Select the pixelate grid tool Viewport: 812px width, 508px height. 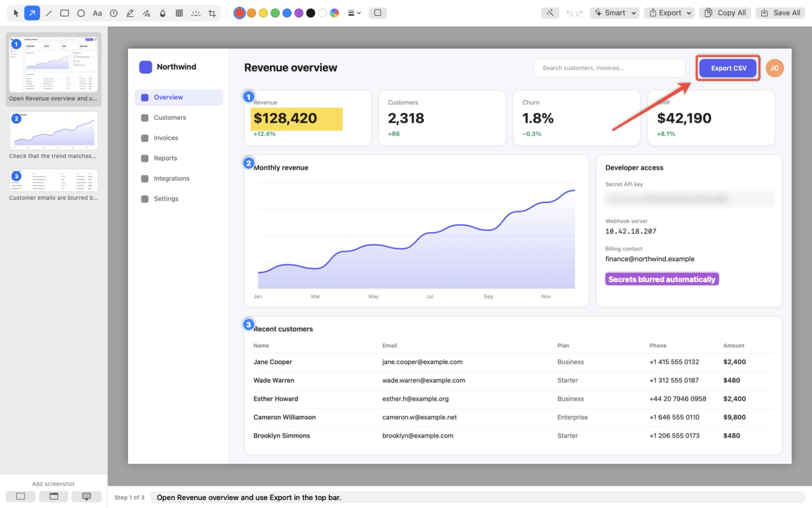coord(179,13)
